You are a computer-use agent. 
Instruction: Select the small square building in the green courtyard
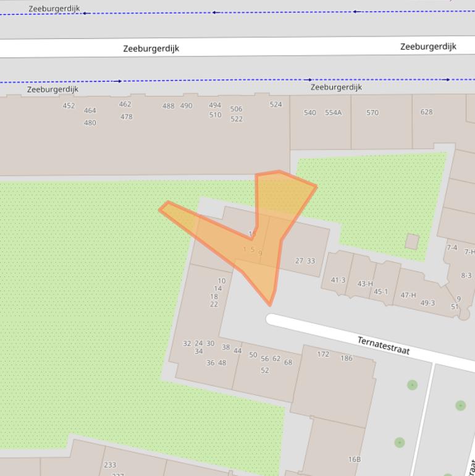[412, 241]
